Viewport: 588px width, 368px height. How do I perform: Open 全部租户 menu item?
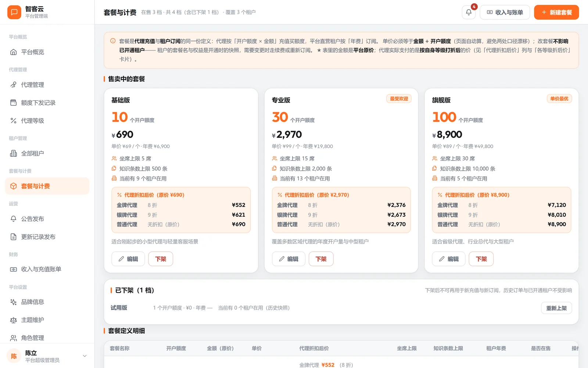[47, 153]
